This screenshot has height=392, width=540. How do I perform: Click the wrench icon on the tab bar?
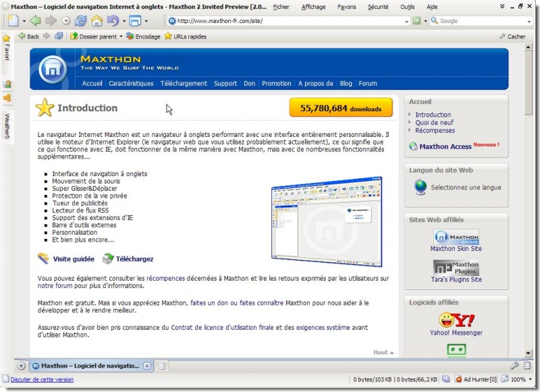pyautogui.click(x=514, y=366)
